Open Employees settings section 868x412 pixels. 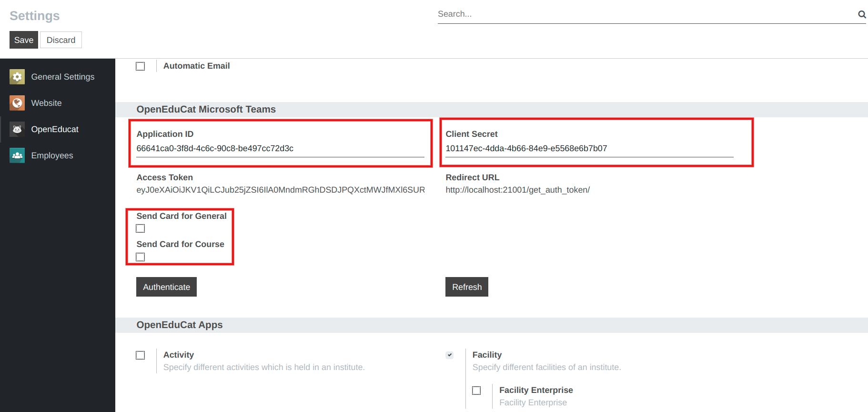(x=58, y=155)
